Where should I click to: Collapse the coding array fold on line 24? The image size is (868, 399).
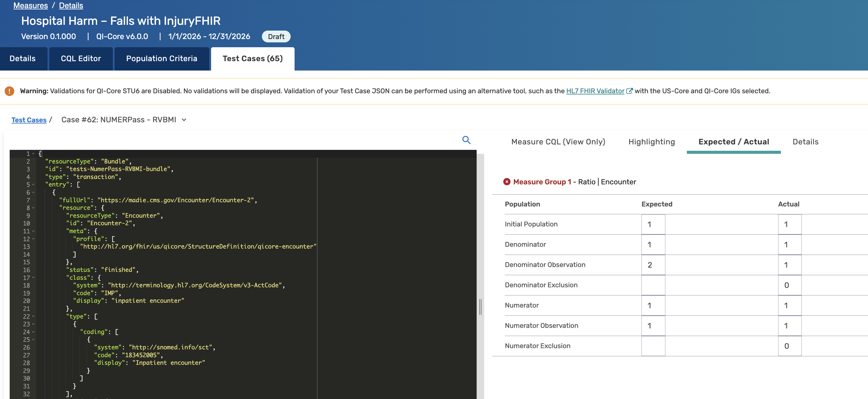coord(33,332)
